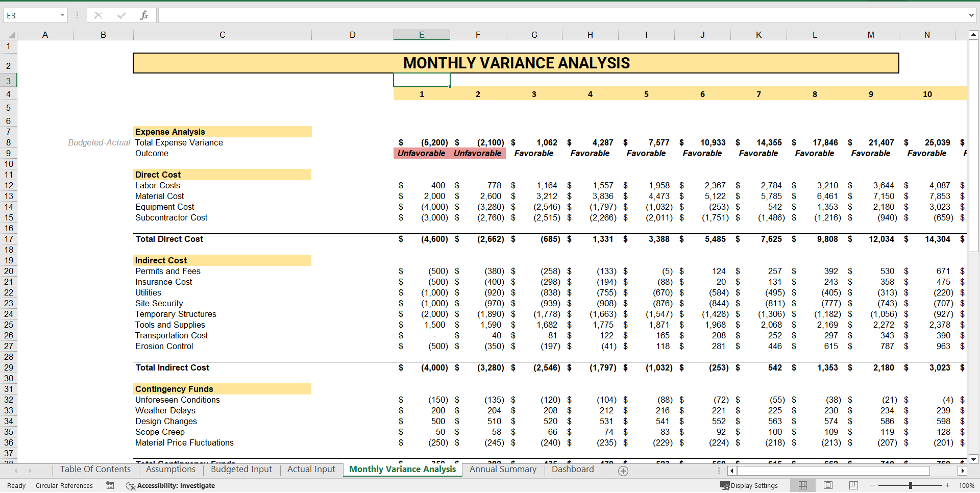980x493 pixels.
Task: Click the Temporary Structures label
Action: pyautogui.click(x=176, y=314)
